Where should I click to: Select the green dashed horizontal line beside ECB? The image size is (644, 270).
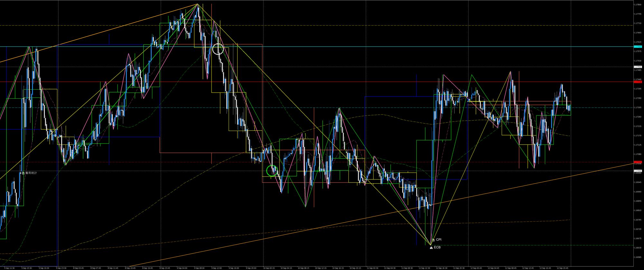pyautogui.click(x=515, y=245)
